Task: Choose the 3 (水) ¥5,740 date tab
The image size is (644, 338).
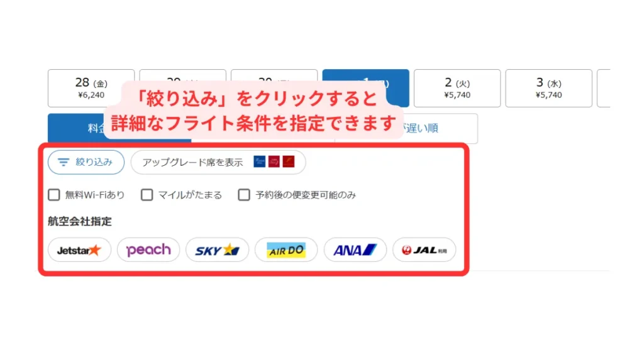Action: 548,88
